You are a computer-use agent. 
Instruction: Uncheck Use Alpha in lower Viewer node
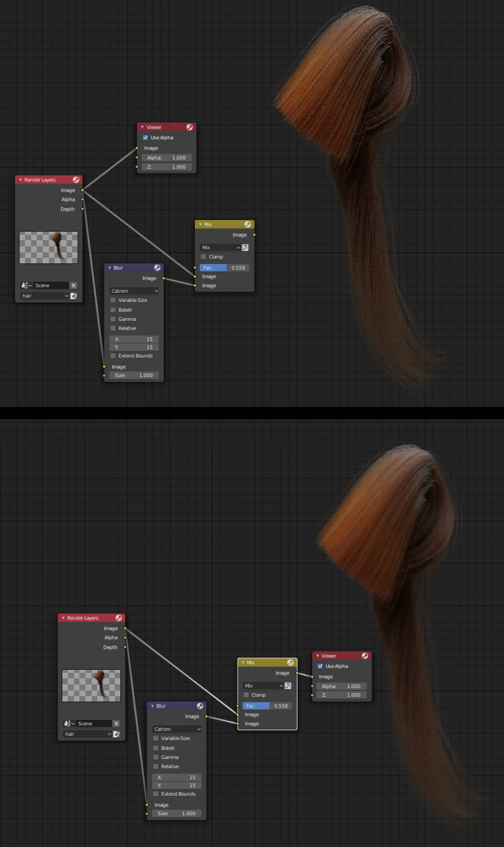(x=320, y=666)
